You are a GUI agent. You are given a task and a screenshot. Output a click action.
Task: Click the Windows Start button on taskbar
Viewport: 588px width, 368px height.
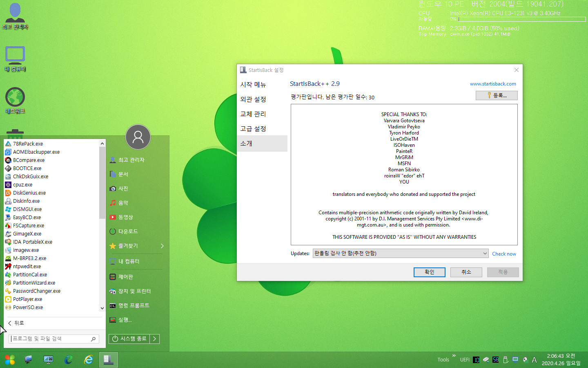click(x=10, y=360)
